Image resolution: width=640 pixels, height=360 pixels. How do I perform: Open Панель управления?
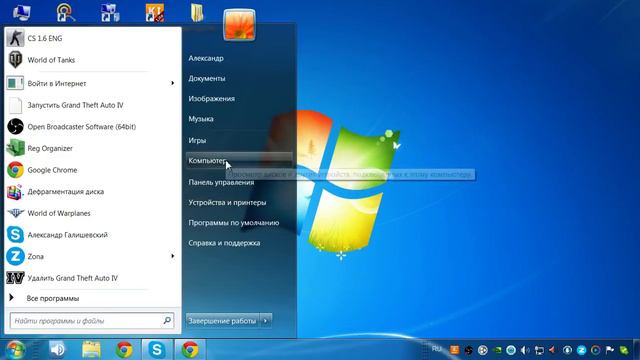tap(221, 182)
